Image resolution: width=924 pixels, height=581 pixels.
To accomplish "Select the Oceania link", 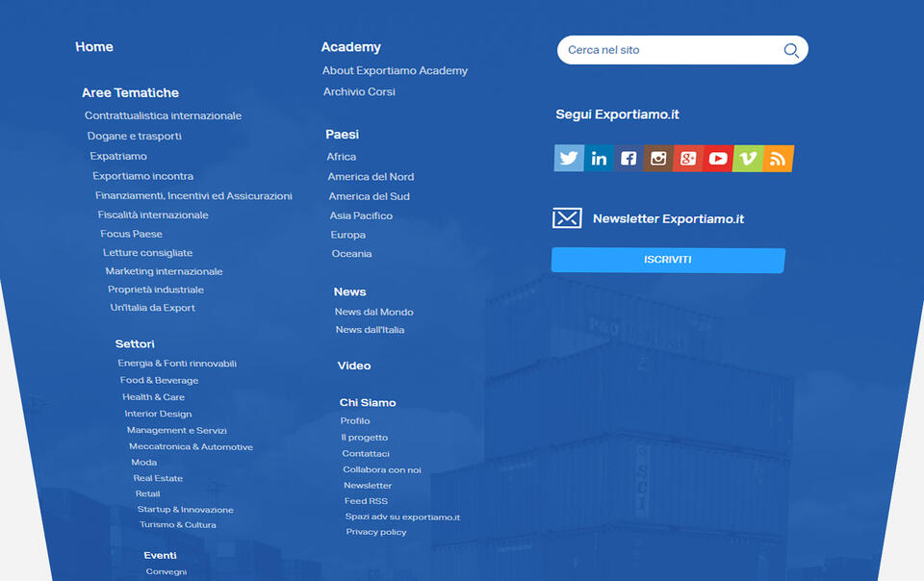I will 352,254.
